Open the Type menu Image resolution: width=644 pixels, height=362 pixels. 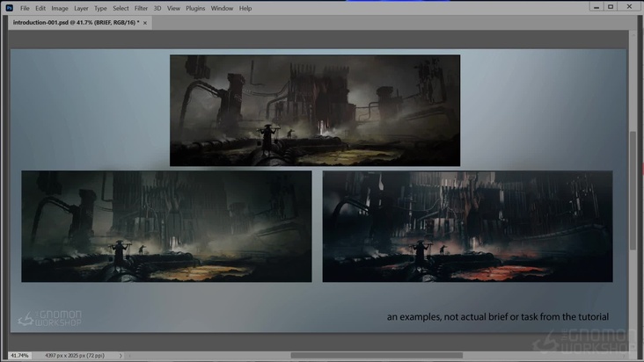tap(100, 8)
